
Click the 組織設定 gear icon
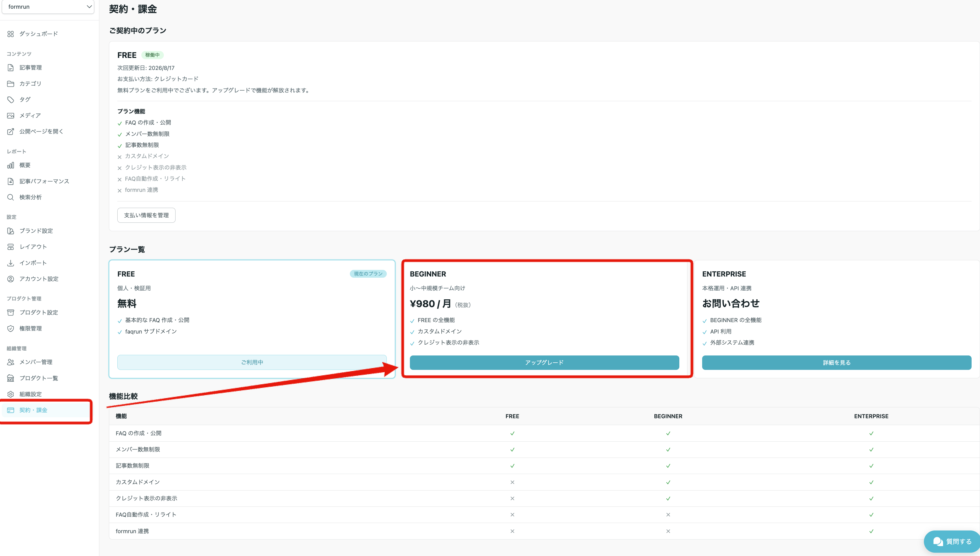point(11,394)
